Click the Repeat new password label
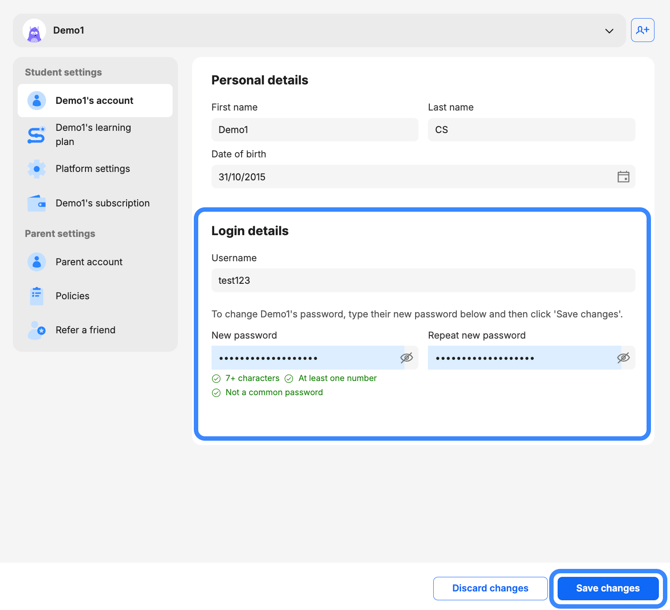This screenshot has height=610, width=670. [476, 335]
